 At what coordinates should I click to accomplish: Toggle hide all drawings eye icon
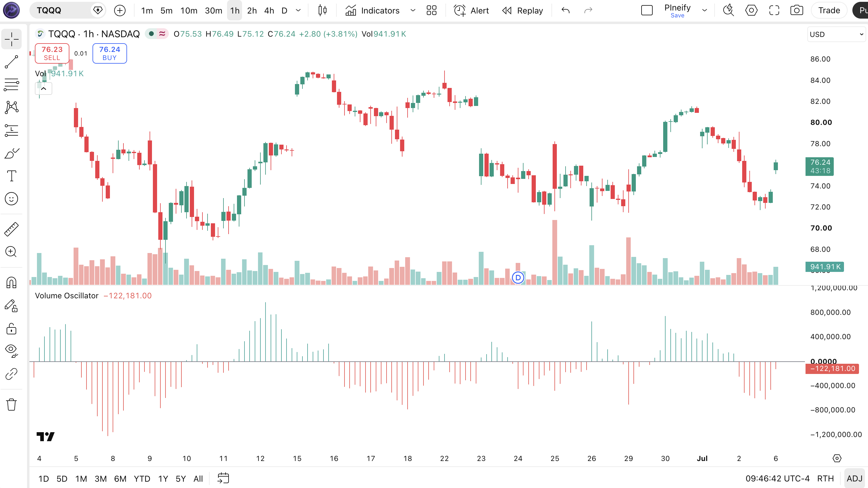coord(11,351)
